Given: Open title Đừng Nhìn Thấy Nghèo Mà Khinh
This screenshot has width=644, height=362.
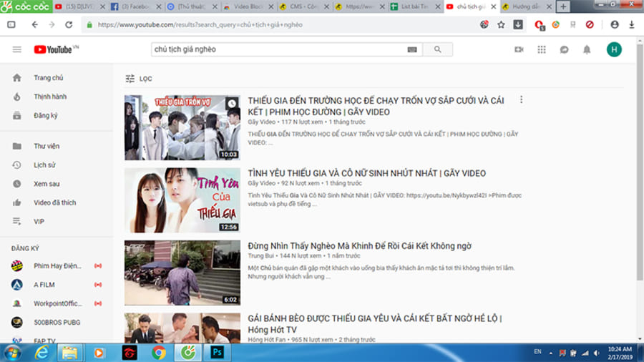Looking at the screenshot, I should tap(359, 246).
